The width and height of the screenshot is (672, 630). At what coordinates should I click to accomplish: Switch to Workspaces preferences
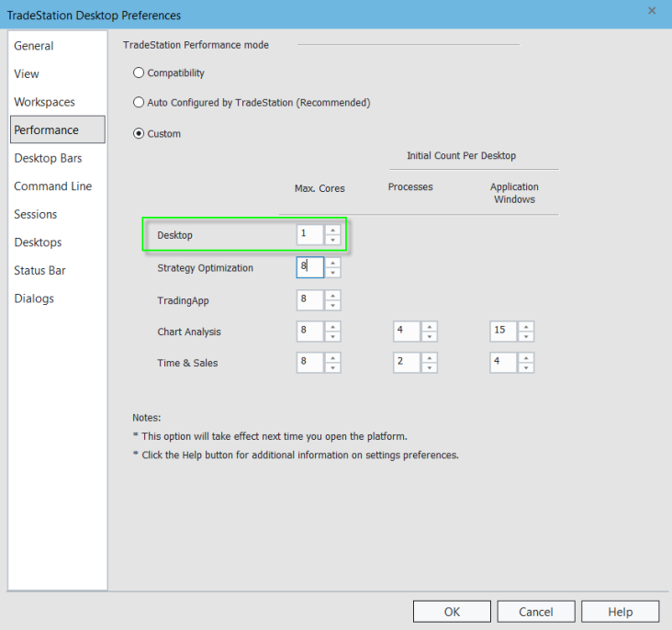pos(44,102)
